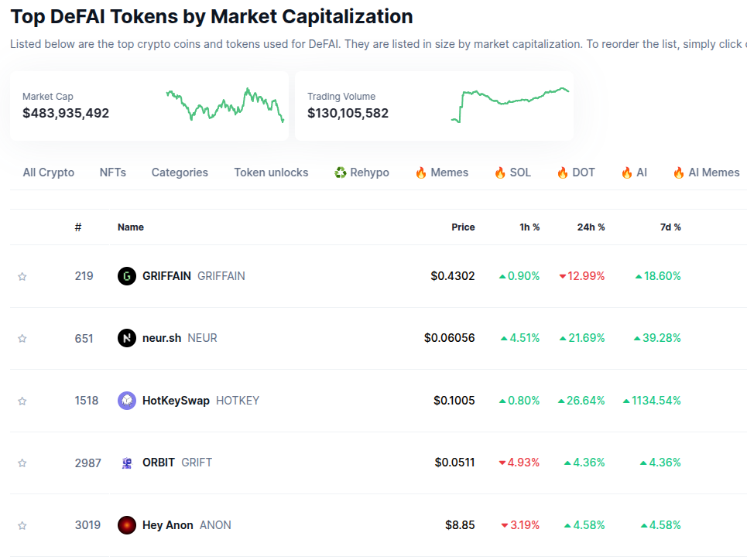
Task: Sort the table by Price column
Action: point(463,227)
